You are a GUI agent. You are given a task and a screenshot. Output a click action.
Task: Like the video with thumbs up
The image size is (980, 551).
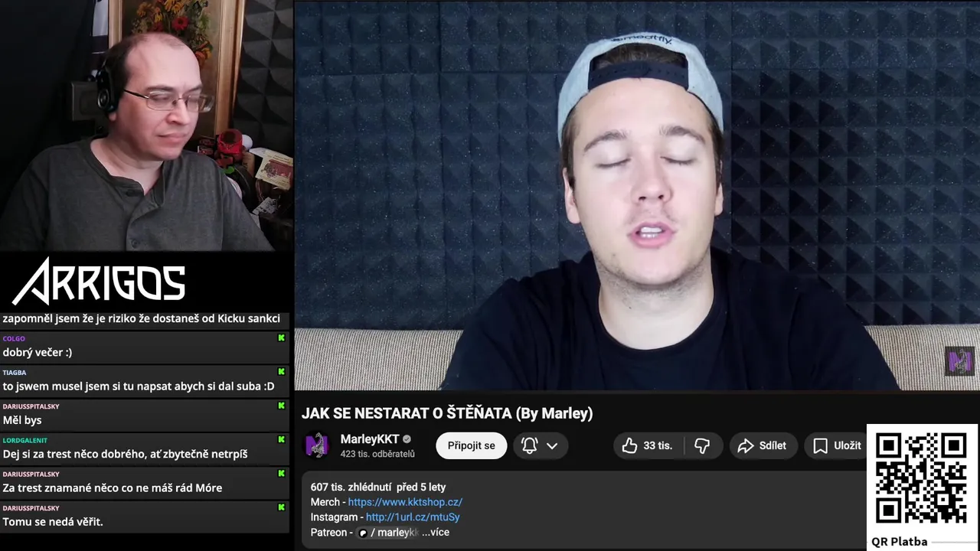[x=648, y=445]
